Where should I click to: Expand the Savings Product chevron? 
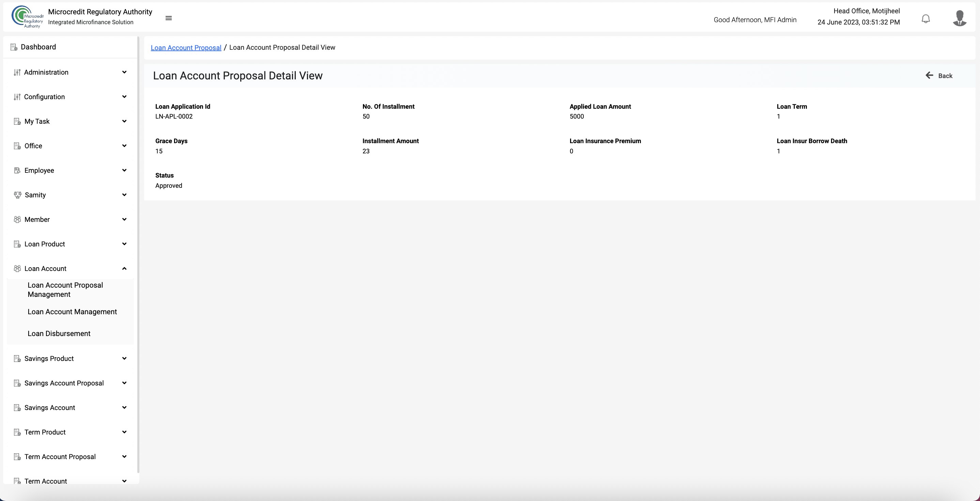pyautogui.click(x=124, y=358)
